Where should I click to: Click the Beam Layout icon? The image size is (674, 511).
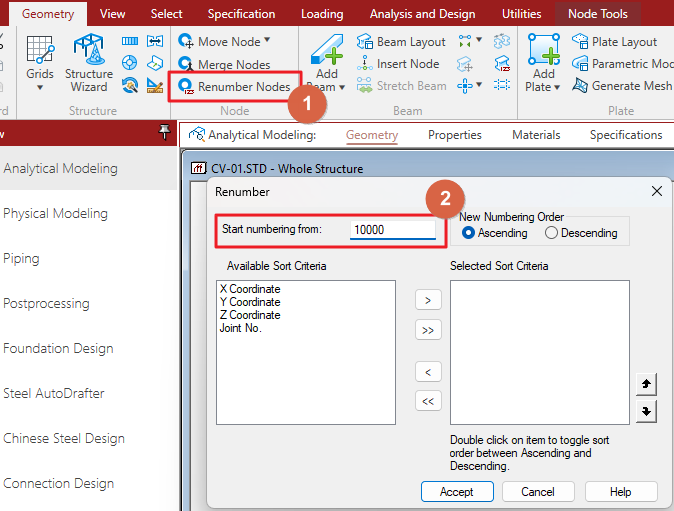click(366, 42)
